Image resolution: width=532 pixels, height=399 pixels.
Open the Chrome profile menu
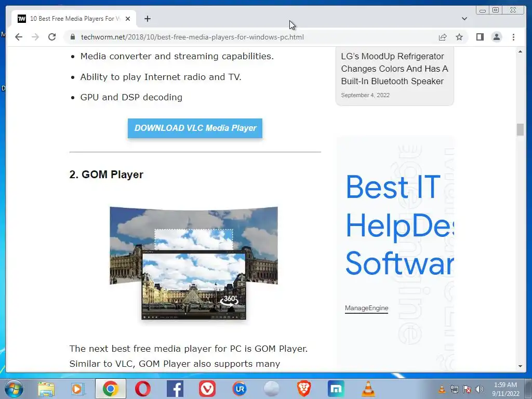tap(496, 37)
